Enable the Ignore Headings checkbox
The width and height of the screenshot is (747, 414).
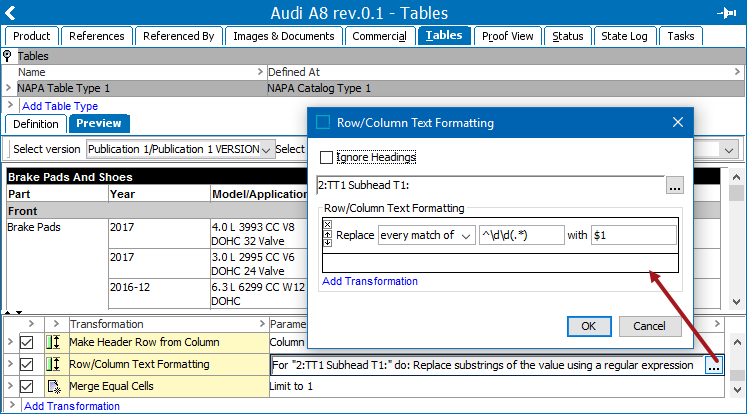click(326, 157)
